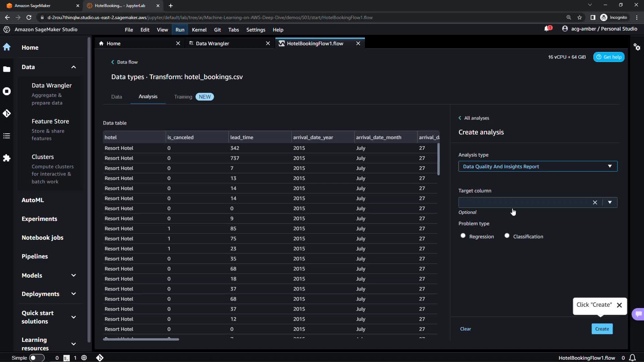
Task: Open the table of contents list icon
Action: point(7,136)
